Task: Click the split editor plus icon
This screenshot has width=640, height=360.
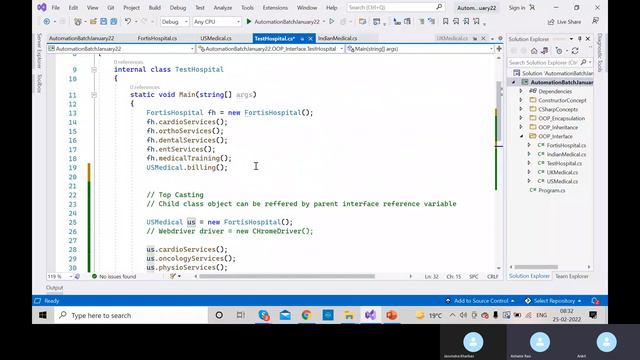Action: [x=499, y=49]
